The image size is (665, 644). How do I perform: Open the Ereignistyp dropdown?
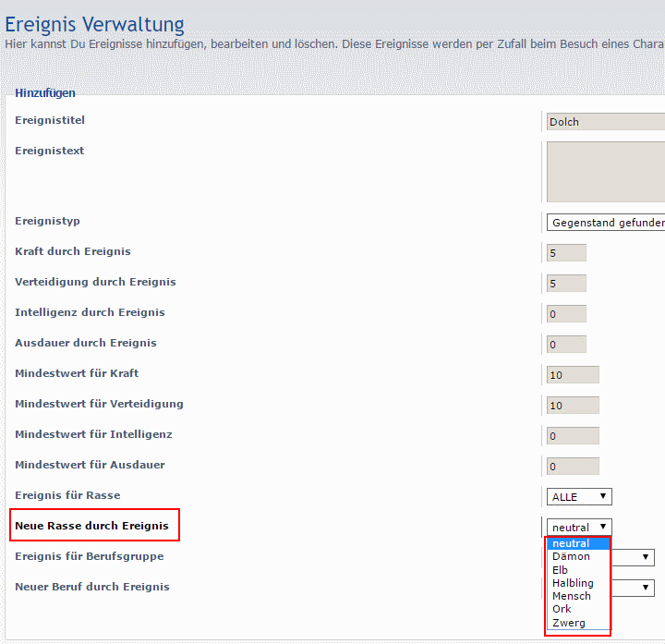coord(606,223)
